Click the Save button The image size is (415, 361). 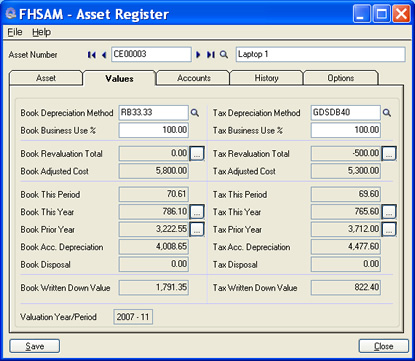coord(35,346)
